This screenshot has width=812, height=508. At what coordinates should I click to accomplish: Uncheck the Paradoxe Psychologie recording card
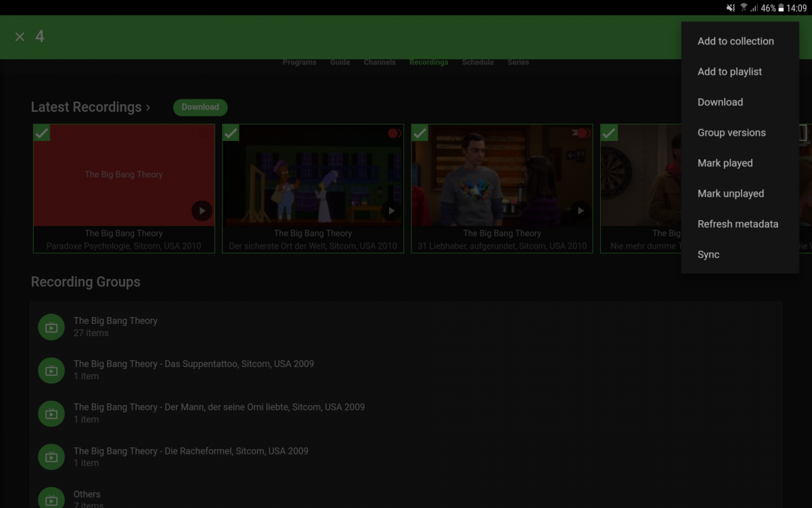[x=42, y=133]
